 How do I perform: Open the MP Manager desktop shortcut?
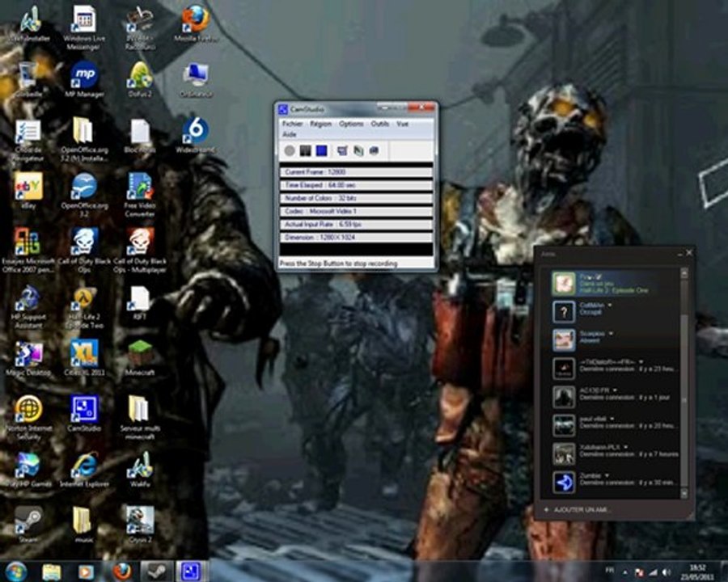click(84, 79)
